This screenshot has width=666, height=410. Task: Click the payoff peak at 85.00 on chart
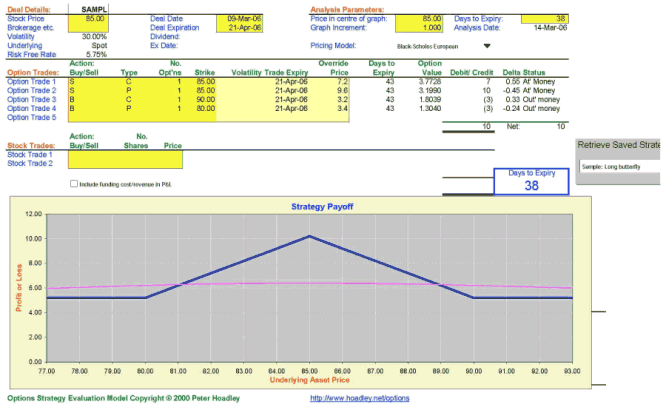tap(309, 236)
